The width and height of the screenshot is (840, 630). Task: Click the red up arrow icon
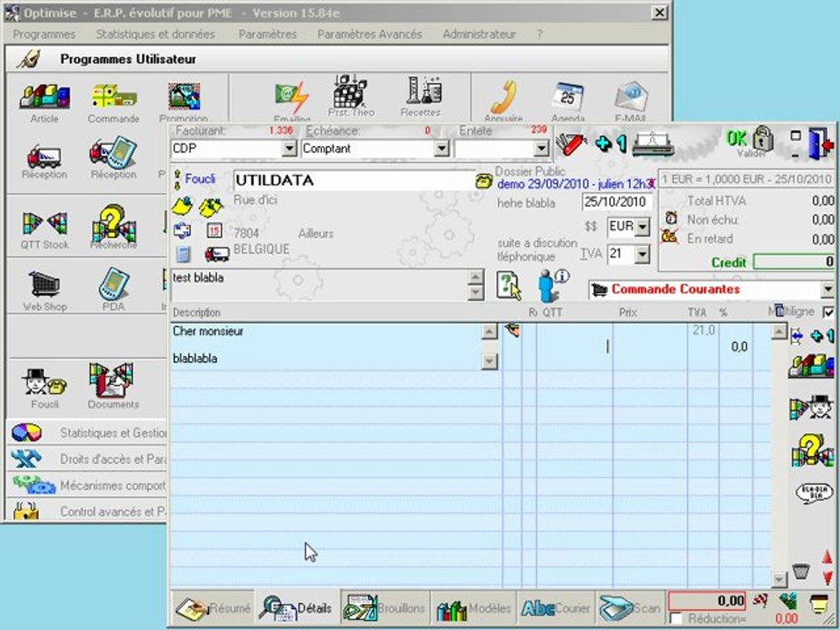[x=828, y=557]
